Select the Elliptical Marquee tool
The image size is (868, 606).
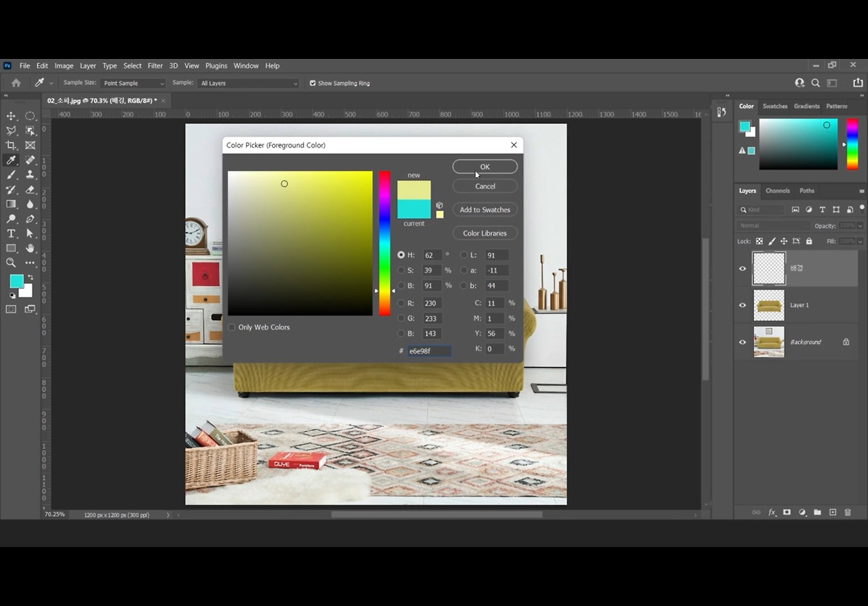(x=31, y=116)
